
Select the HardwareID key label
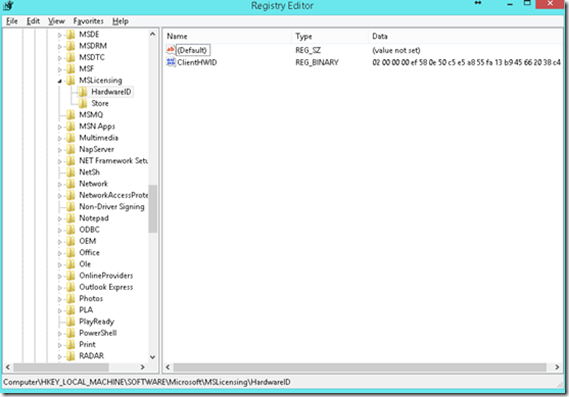111,92
